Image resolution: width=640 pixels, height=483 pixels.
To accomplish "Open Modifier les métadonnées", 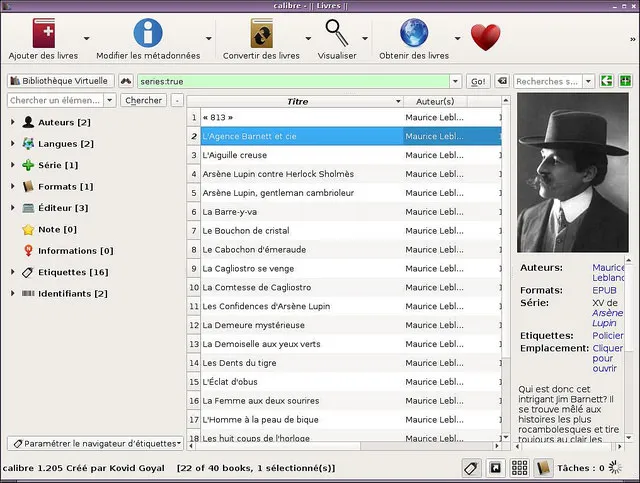I will (x=147, y=34).
